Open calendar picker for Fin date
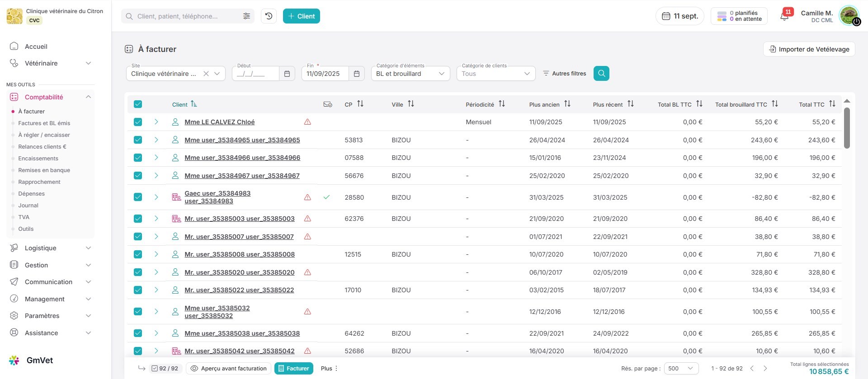 pos(356,74)
